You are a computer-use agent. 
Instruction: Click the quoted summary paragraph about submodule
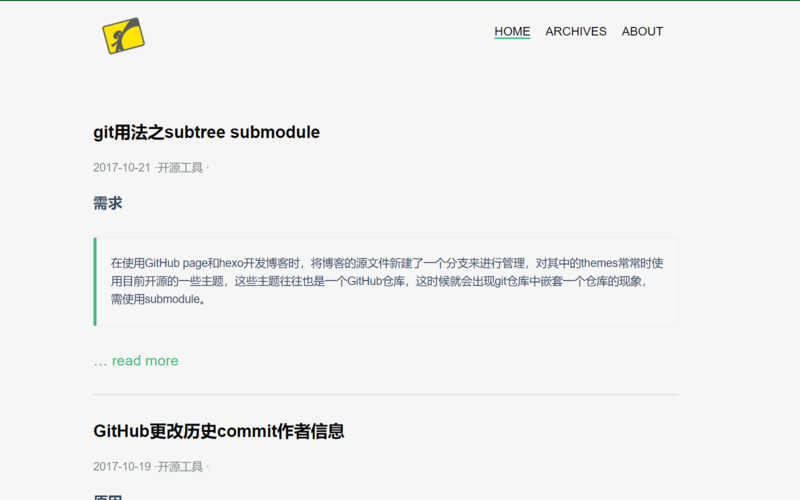tap(386, 281)
